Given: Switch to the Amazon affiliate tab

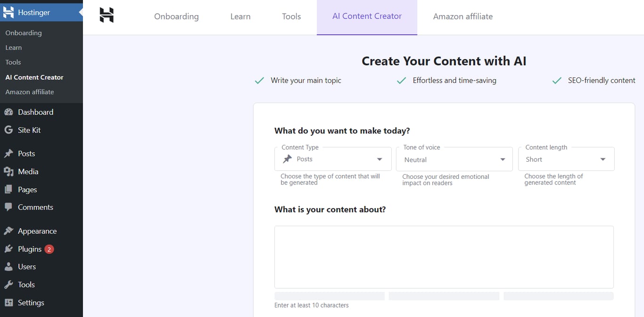Looking at the screenshot, I should point(462,16).
